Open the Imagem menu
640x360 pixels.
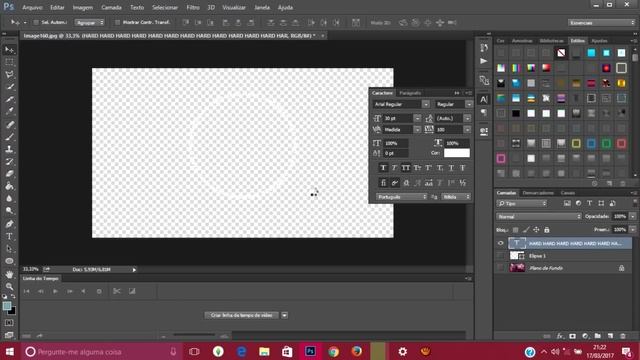click(82, 7)
